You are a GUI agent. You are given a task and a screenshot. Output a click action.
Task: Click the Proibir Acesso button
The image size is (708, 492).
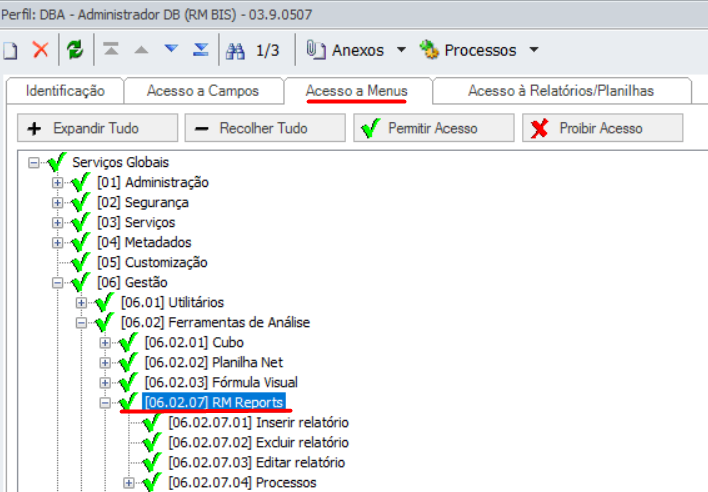(x=602, y=128)
